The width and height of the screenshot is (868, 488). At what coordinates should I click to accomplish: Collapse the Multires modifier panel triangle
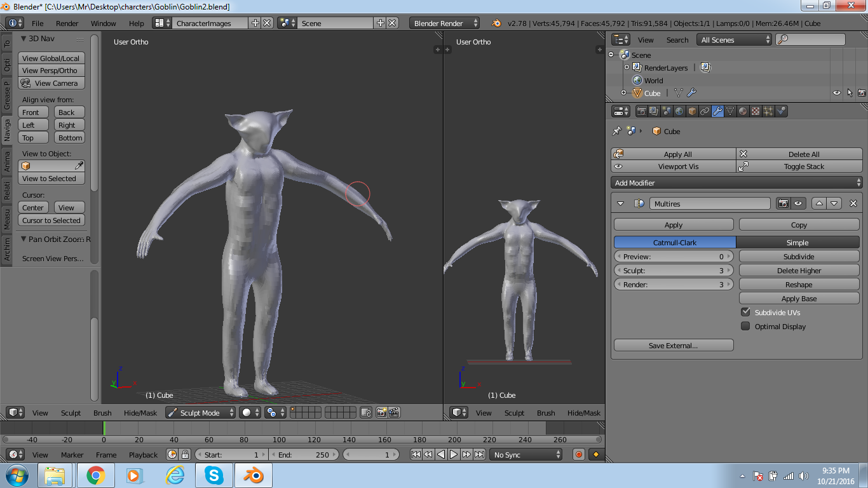tap(621, 203)
